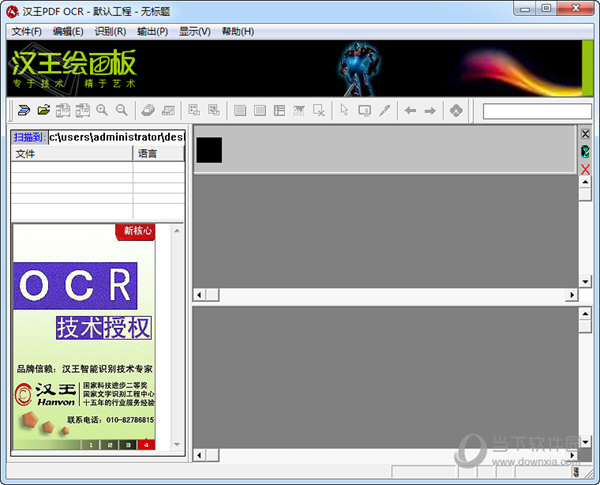Click the red X delete icon
This screenshot has width=600, height=485.
tap(585, 169)
